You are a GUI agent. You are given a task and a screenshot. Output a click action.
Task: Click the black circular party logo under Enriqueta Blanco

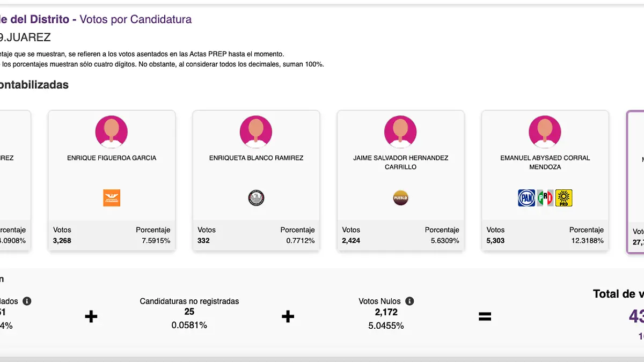point(256,198)
